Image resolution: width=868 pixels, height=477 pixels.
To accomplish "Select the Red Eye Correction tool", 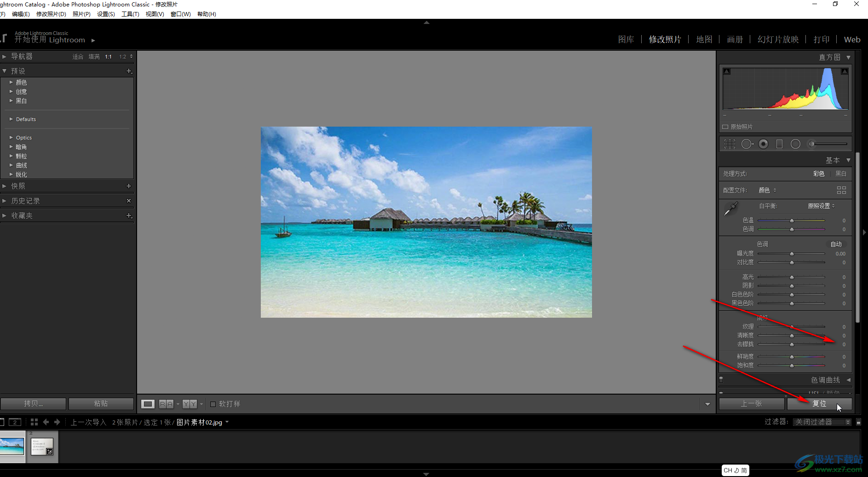I will 764,144.
